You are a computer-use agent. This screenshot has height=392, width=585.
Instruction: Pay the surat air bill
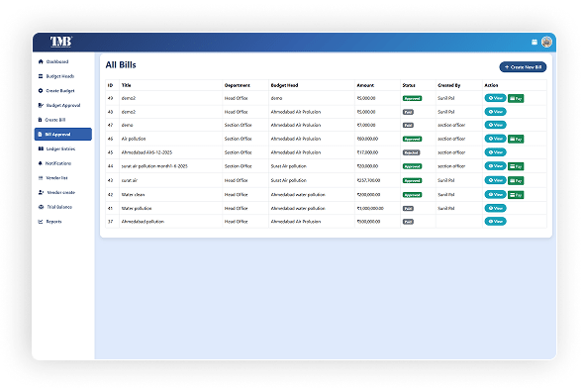tap(516, 181)
